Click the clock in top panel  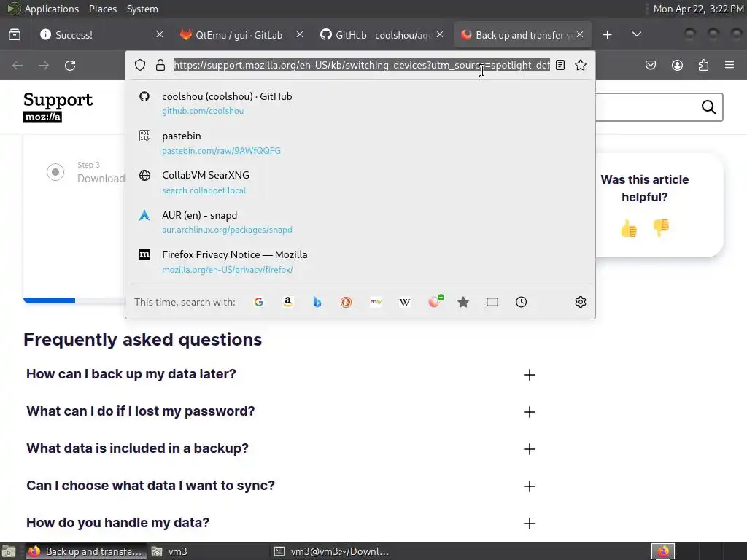tap(698, 9)
